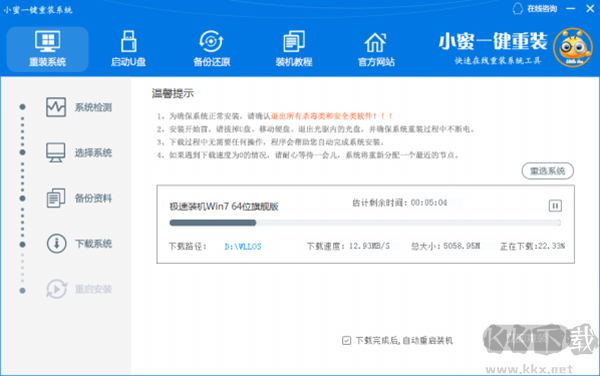Select the 下载系统 download icon

(x=56, y=244)
